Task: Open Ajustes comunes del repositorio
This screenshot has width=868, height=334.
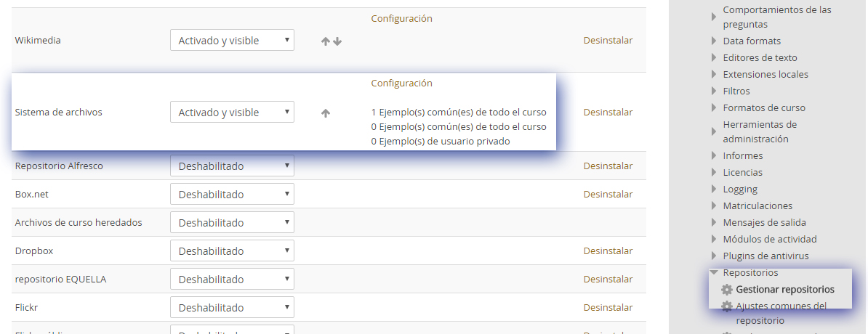Action: point(781,313)
